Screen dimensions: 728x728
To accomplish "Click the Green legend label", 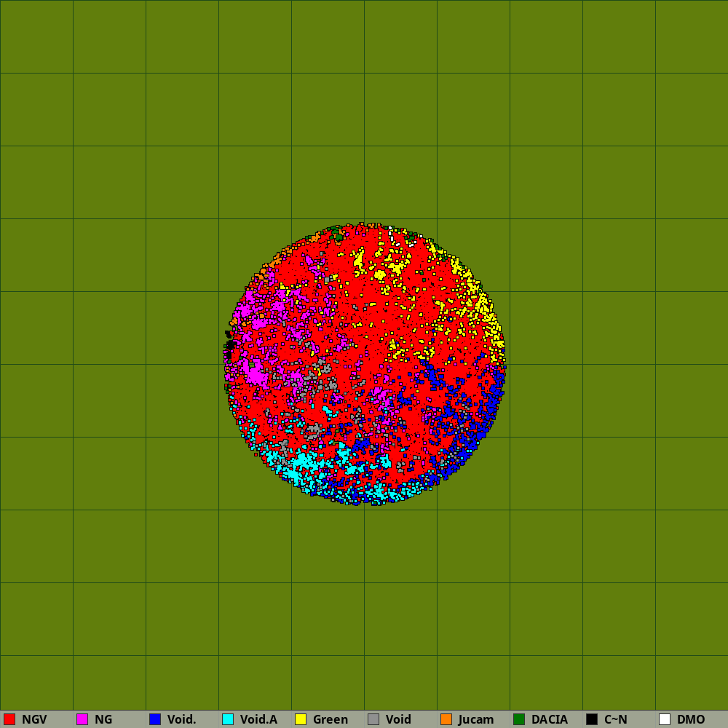I will [331, 719].
